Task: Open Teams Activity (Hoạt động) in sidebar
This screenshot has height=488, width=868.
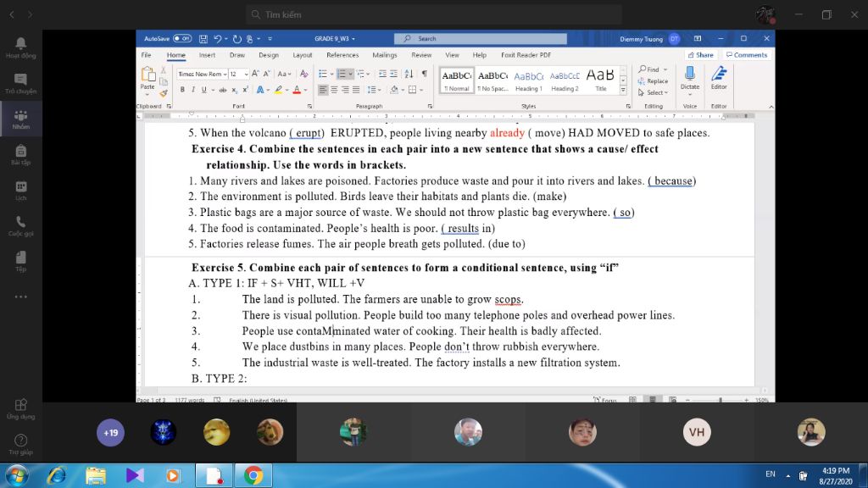Action: (21, 48)
